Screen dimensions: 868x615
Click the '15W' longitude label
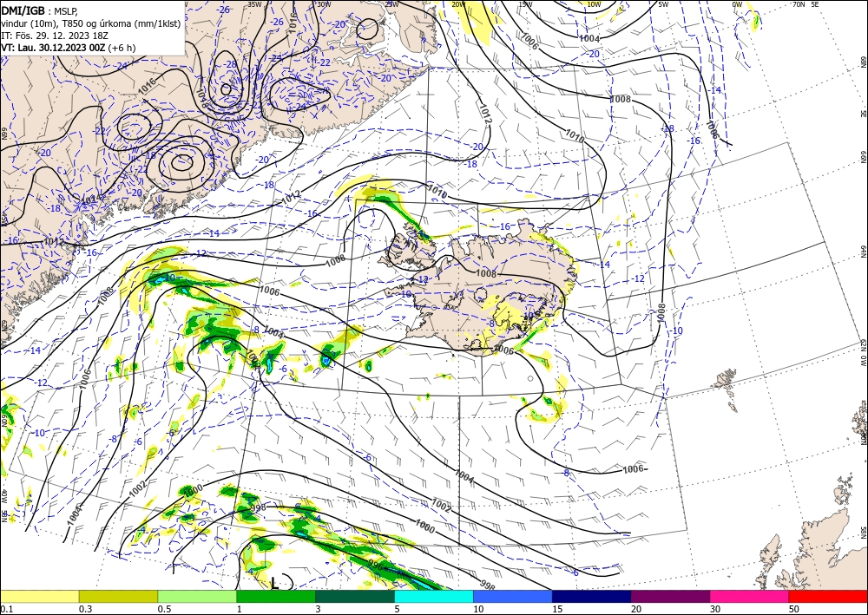pos(526,4)
